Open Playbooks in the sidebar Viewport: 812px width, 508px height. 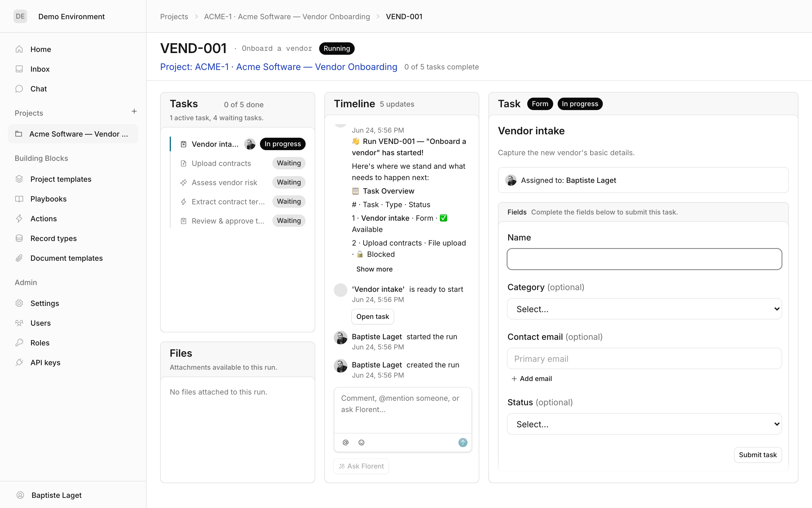(73, 199)
